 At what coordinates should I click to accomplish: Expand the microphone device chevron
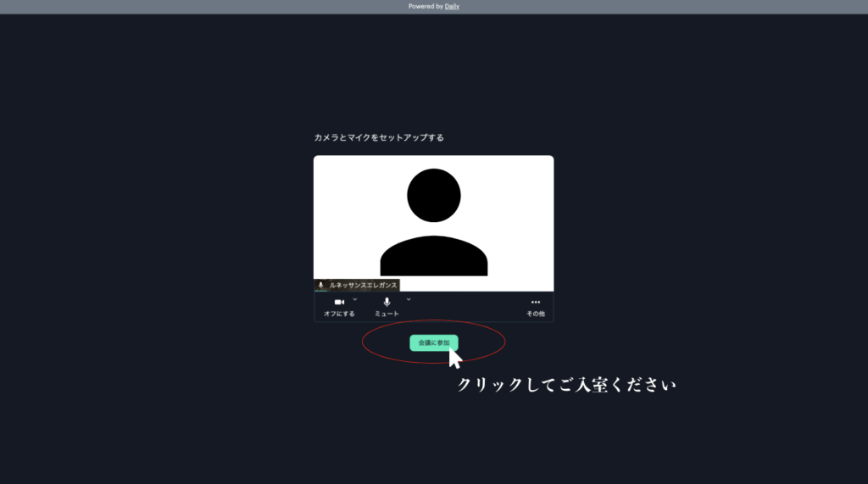408,299
